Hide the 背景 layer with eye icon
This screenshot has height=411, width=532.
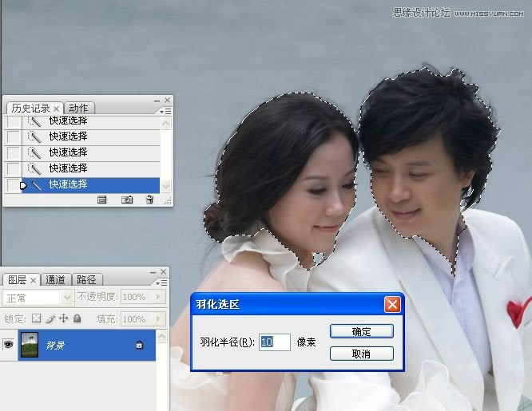point(10,345)
